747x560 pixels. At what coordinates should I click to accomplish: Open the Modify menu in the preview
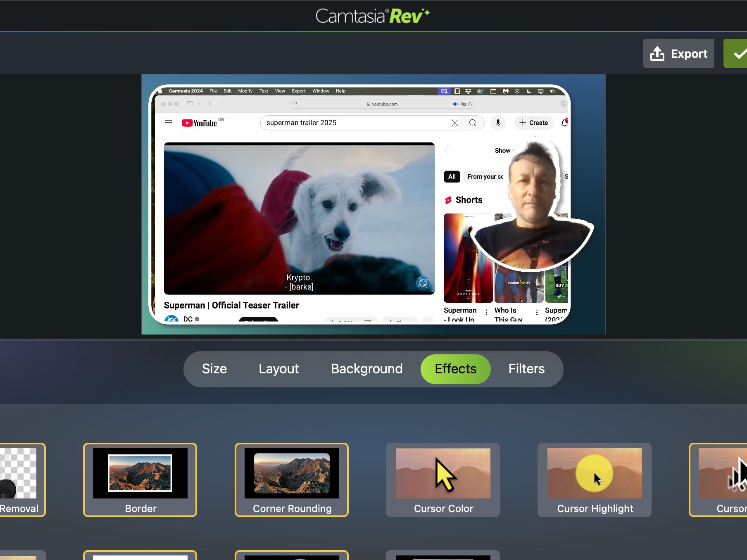point(245,91)
